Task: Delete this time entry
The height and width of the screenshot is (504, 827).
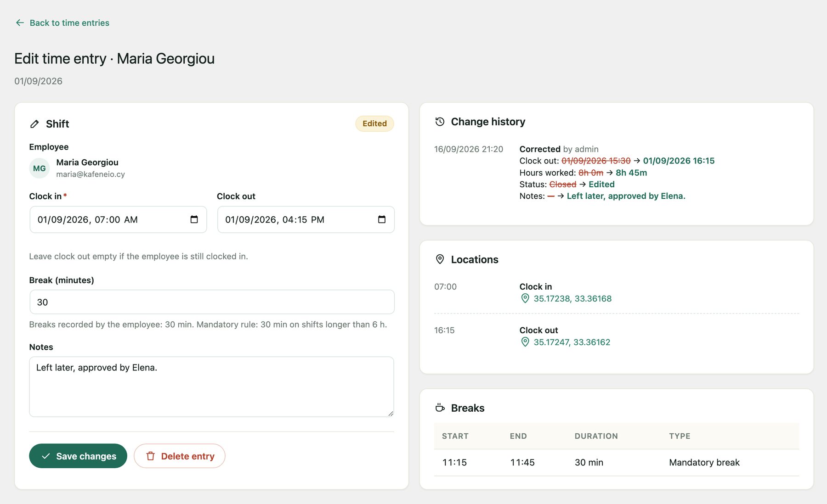Action: 179,456
